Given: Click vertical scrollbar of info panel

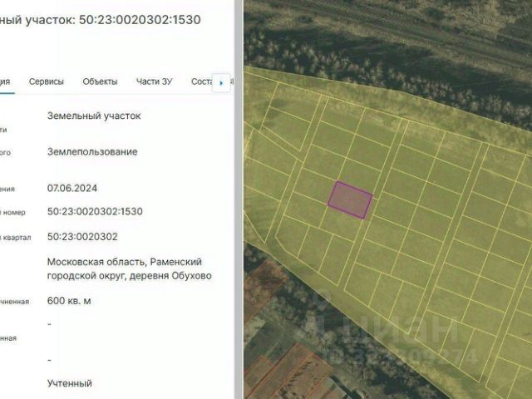Looking at the screenshot, I should [239, 199].
